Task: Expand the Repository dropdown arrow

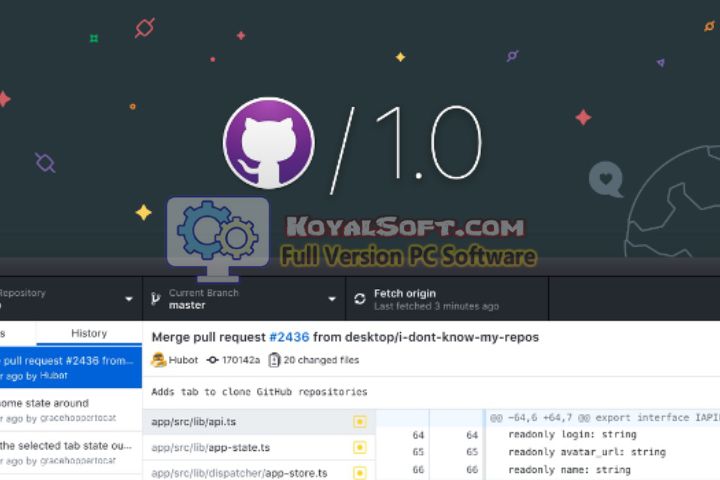Action: [x=129, y=299]
